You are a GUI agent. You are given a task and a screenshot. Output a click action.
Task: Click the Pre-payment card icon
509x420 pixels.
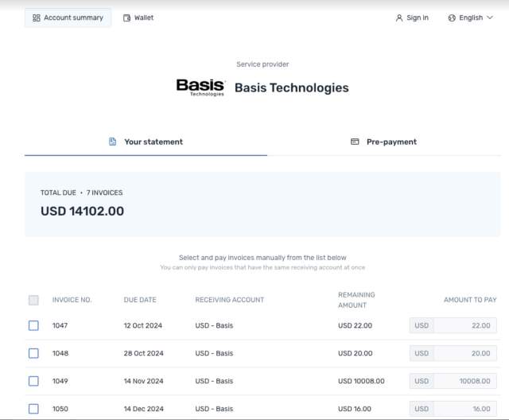[355, 142]
